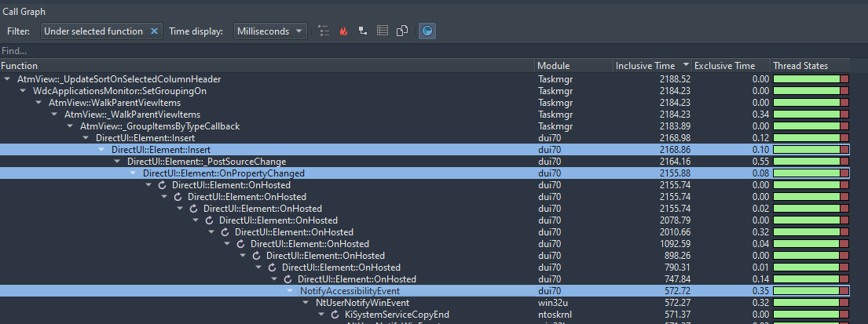The height and width of the screenshot is (324, 868).
Task: Click the Thread States column header
Action: click(x=800, y=66)
